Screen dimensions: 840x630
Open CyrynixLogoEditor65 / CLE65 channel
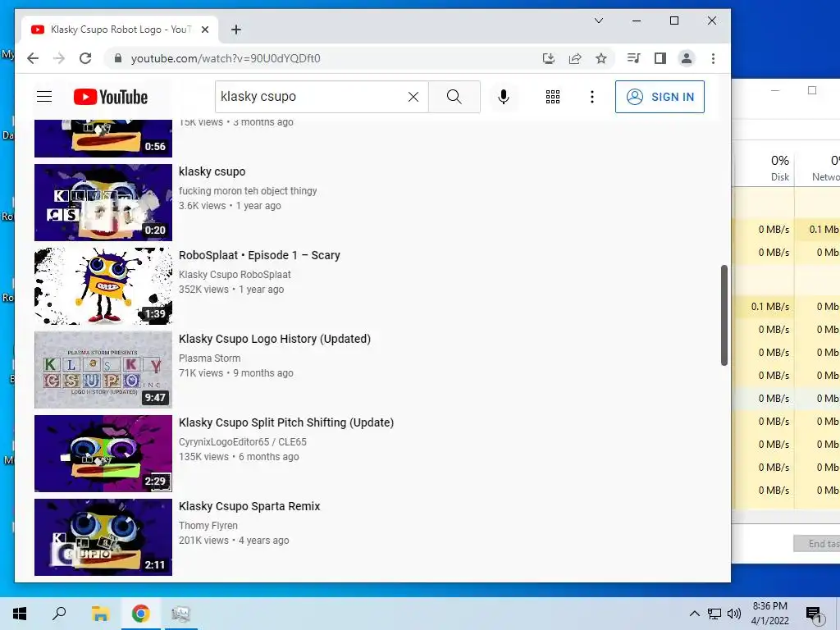pyautogui.click(x=243, y=441)
